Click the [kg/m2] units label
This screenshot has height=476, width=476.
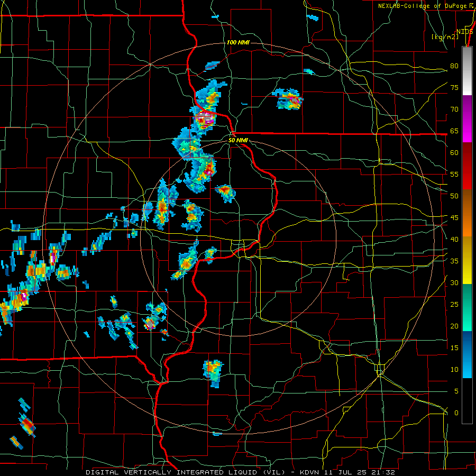pos(445,36)
